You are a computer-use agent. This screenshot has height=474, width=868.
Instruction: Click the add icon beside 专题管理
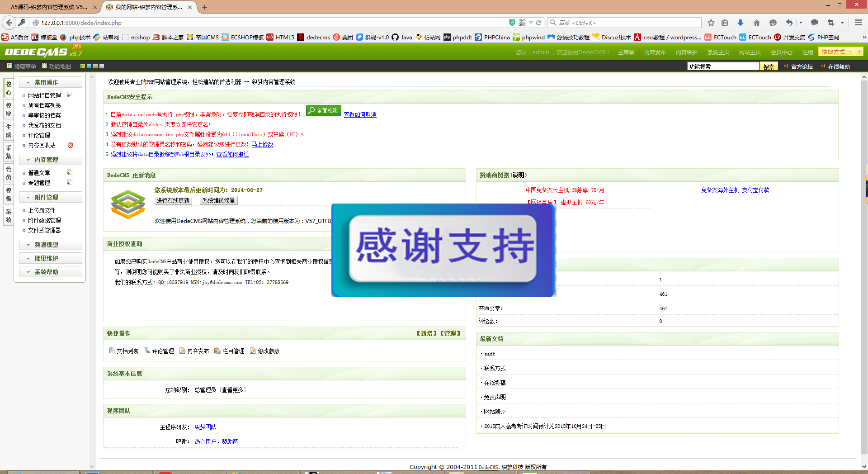(70, 182)
